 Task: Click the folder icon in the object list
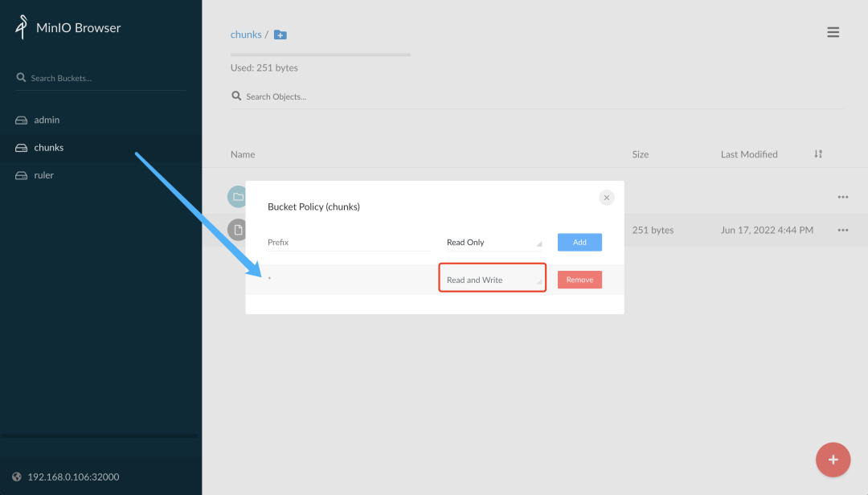pyautogui.click(x=237, y=197)
